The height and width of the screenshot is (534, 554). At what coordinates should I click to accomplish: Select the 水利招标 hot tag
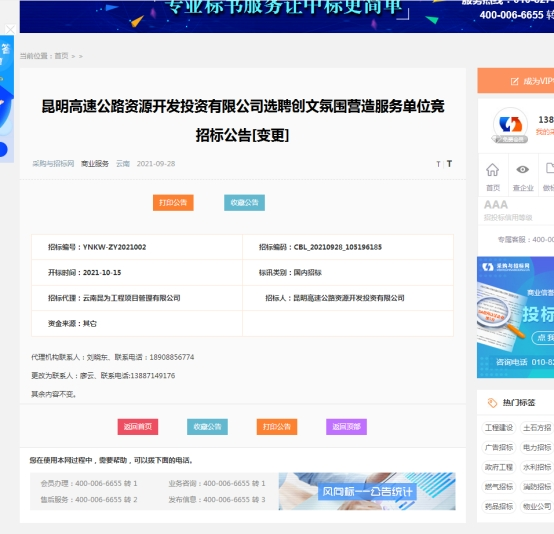[x=537, y=467]
